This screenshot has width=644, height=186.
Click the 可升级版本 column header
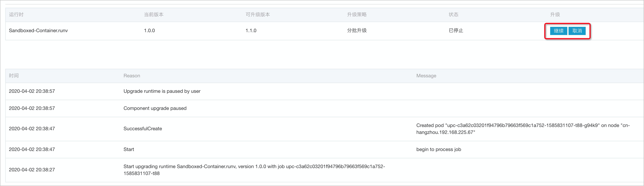pos(258,14)
